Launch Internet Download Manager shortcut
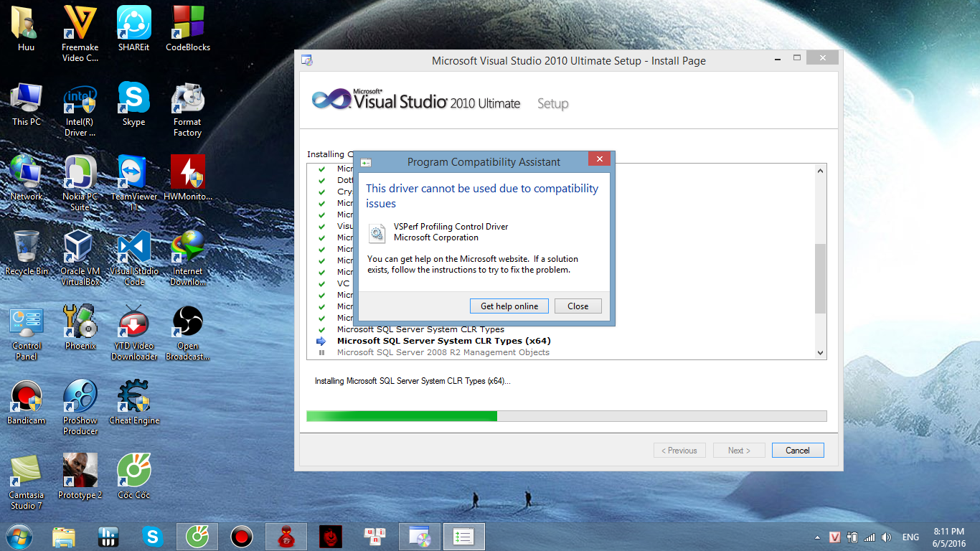Viewport: 980px width, 551px height. (x=187, y=258)
